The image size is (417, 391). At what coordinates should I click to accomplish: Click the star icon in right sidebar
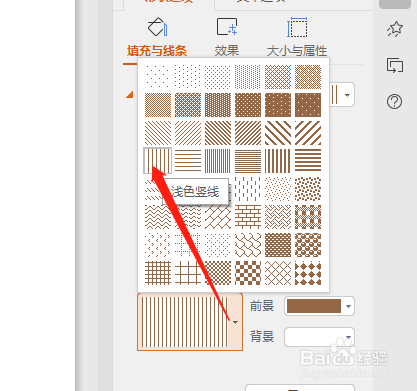coord(395,29)
